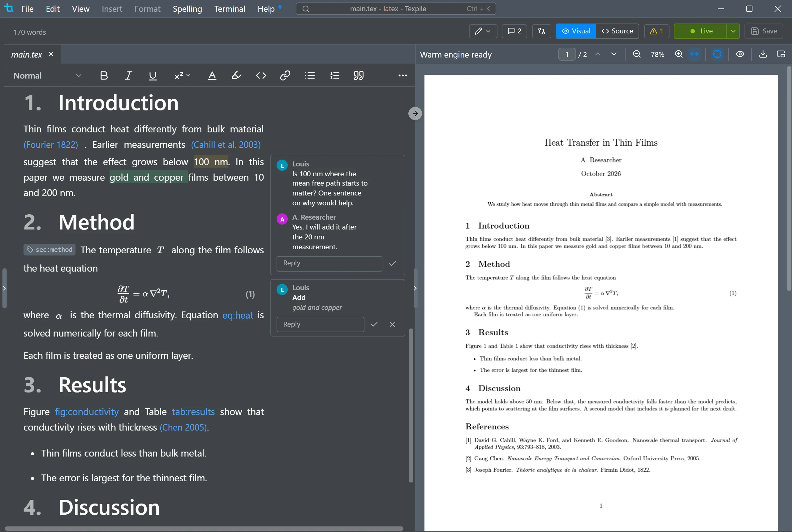792x532 pixels.
Task: Click the sync-to-PDF arrow button
Action: (x=415, y=114)
